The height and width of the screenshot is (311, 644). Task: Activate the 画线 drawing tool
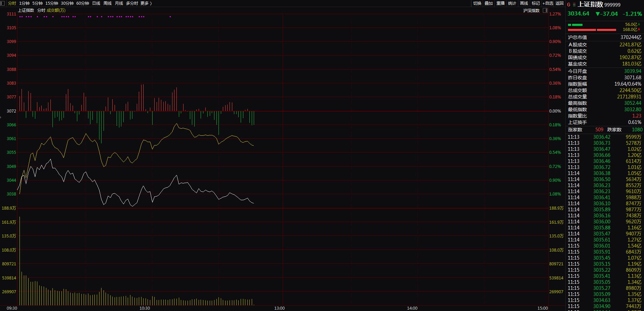[x=524, y=3]
